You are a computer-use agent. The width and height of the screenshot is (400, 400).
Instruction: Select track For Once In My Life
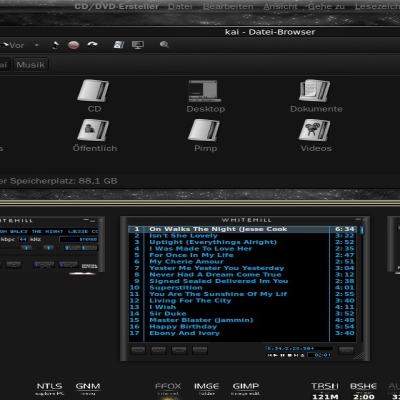click(x=242, y=255)
